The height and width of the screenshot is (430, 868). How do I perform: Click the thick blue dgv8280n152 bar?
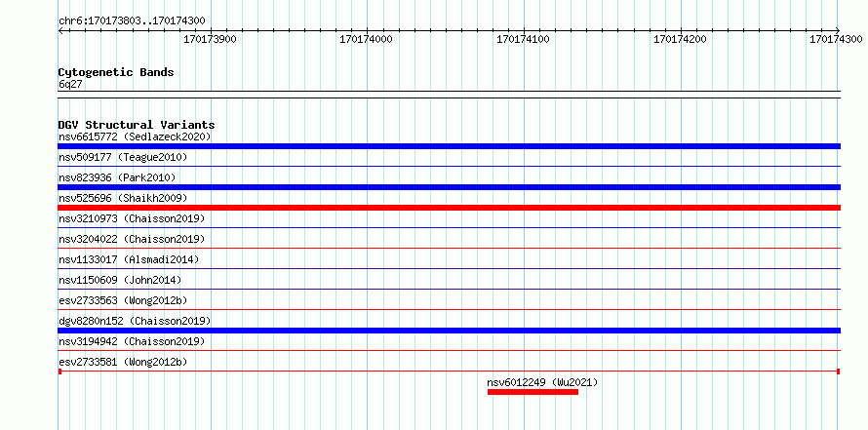coord(449,331)
